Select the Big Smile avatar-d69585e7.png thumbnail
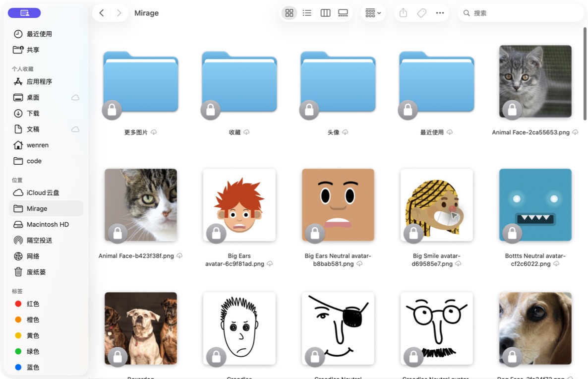588x379 pixels. (x=436, y=205)
